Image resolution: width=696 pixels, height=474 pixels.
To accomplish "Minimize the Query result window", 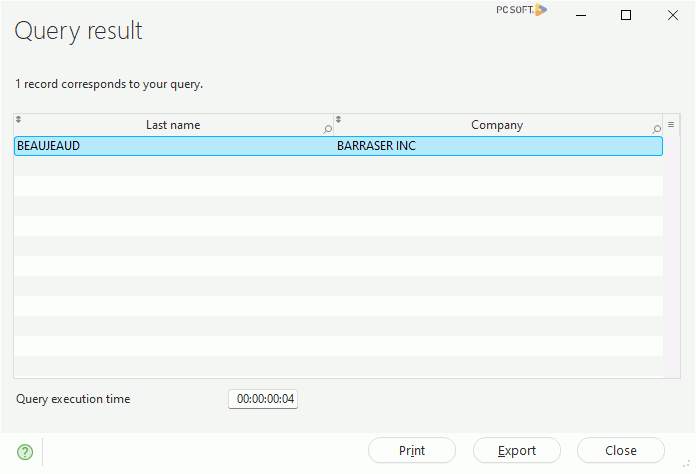I will [x=581, y=15].
